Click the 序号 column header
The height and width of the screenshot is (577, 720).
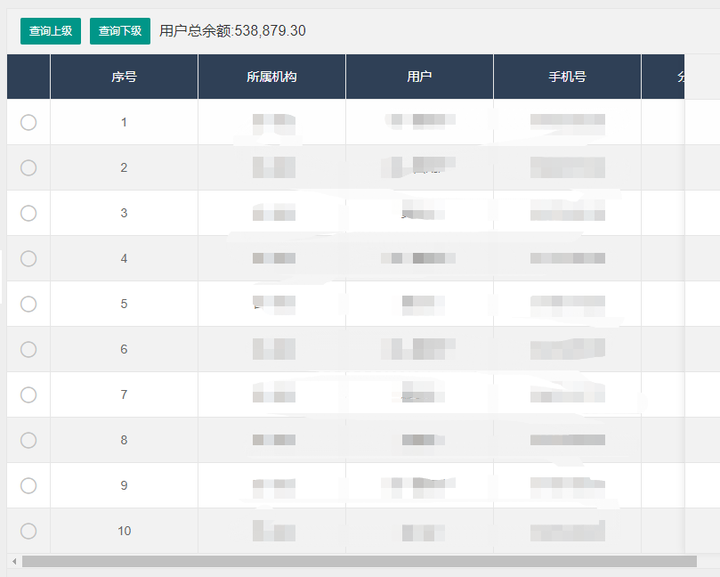click(x=124, y=77)
